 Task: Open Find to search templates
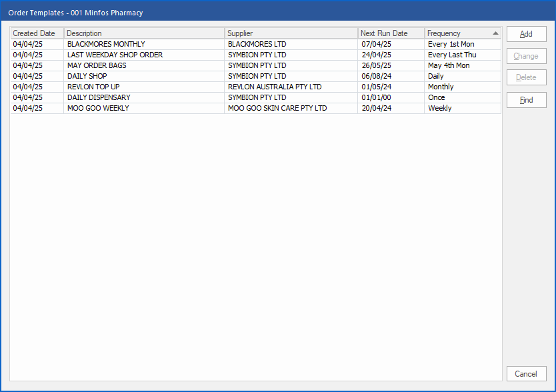(x=526, y=100)
